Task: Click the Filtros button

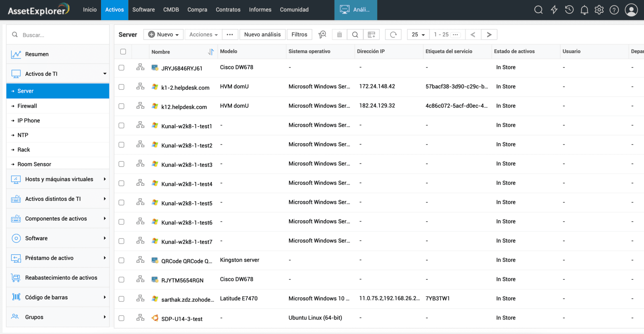Action: [299, 35]
